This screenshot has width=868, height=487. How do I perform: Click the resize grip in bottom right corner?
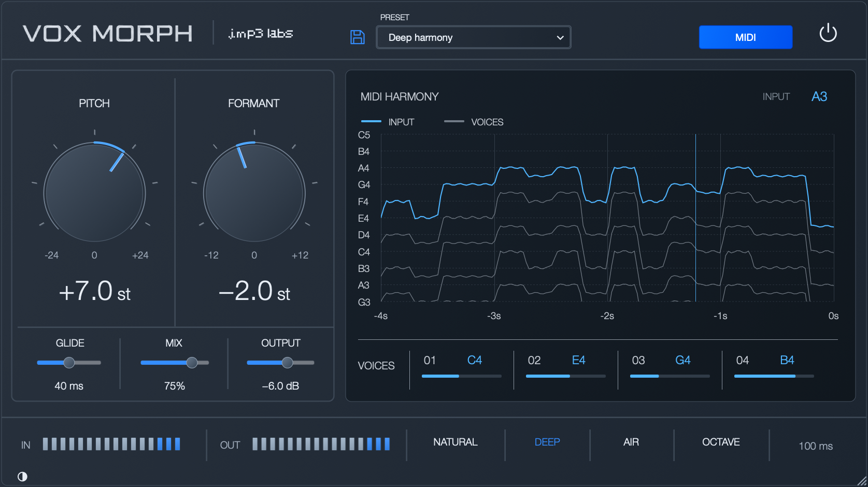862,481
